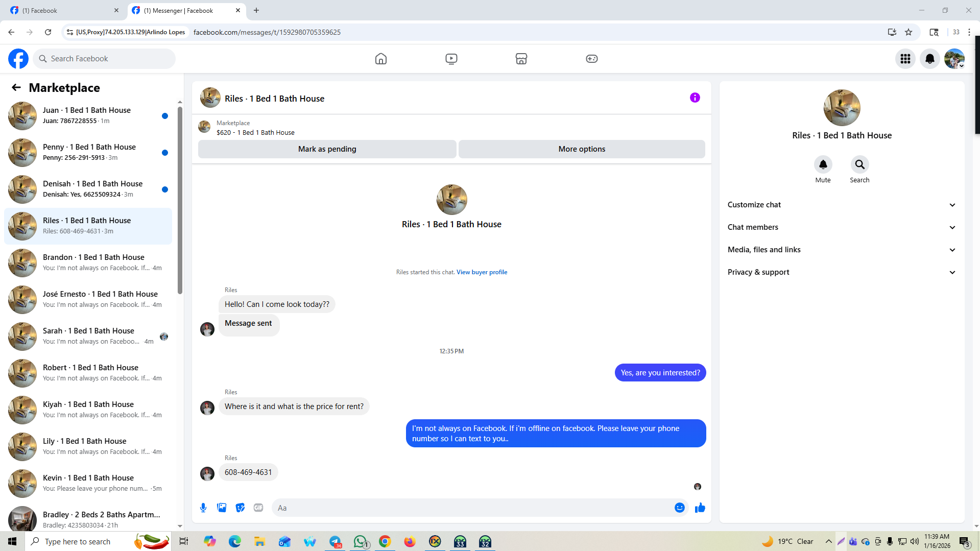The width and height of the screenshot is (980, 551).
Task: Record a voice clip with the microphone
Action: (203, 508)
